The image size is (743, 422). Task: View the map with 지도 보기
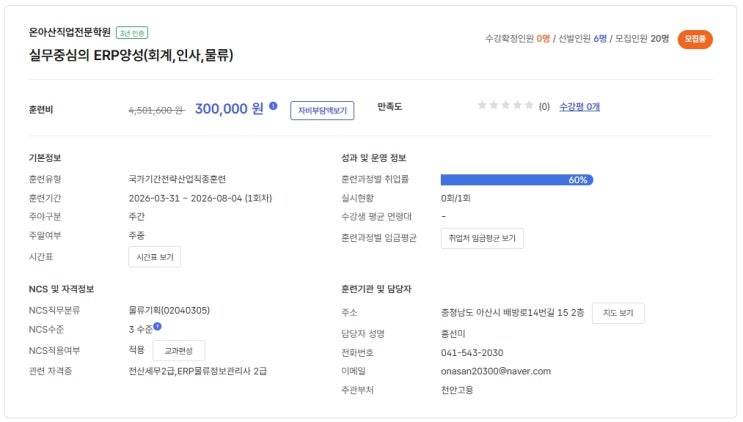point(618,313)
